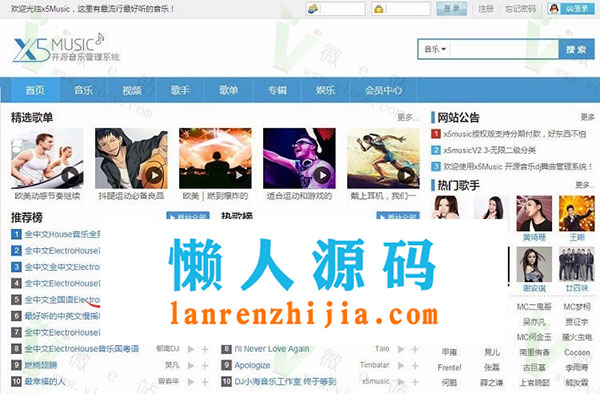Open 全中文House音乐 in 推荐榜 row 1
Image resolution: width=600 pixels, height=394 pixels.
pyautogui.click(x=62, y=234)
